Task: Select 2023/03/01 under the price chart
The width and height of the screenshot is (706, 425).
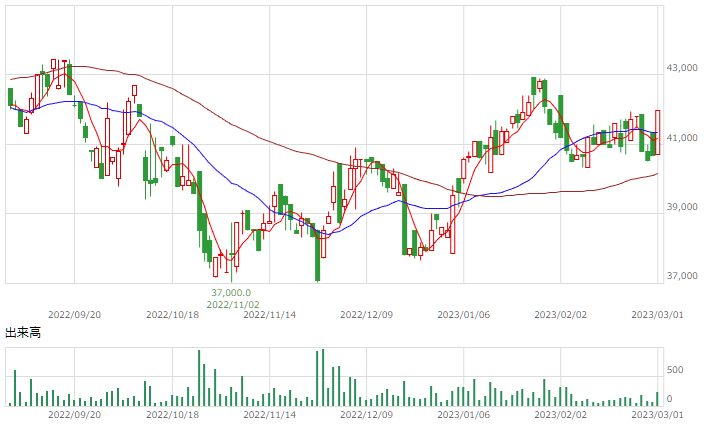Action: pos(657,315)
